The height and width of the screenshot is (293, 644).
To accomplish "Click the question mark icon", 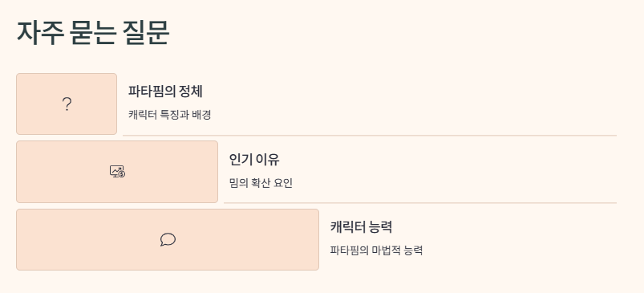I will [x=67, y=104].
